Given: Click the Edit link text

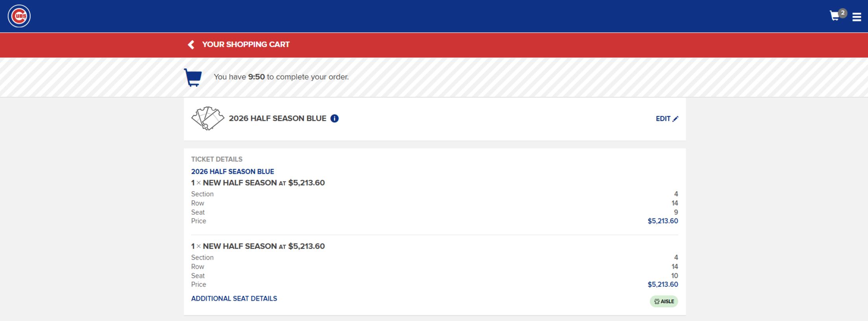Looking at the screenshot, I should pyautogui.click(x=663, y=119).
